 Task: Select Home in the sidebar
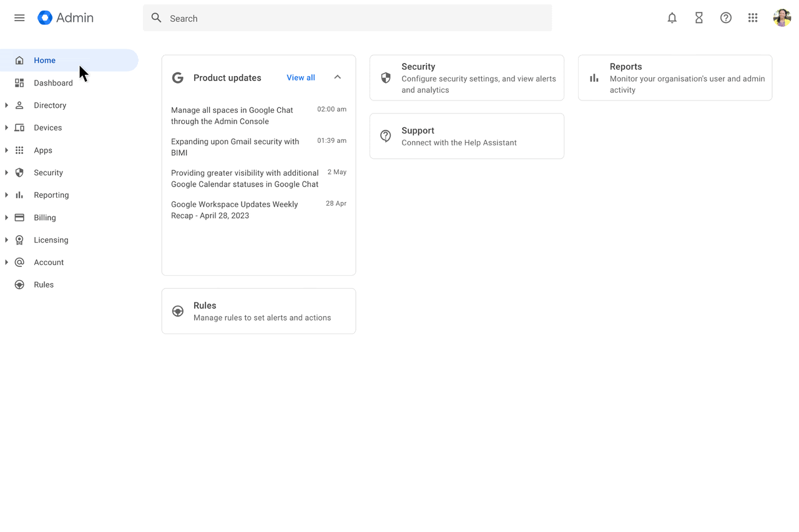69,60
